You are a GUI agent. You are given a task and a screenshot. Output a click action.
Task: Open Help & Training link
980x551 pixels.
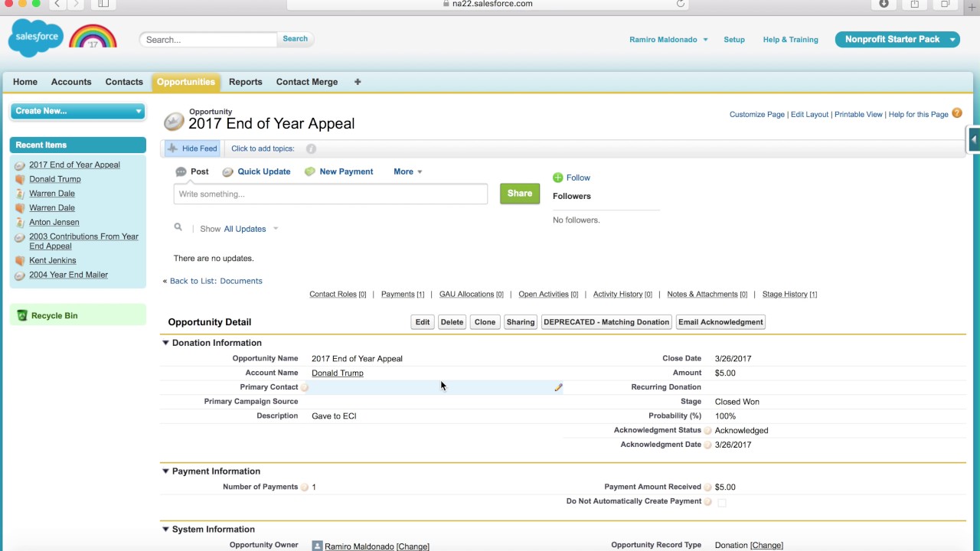(x=790, y=40)
